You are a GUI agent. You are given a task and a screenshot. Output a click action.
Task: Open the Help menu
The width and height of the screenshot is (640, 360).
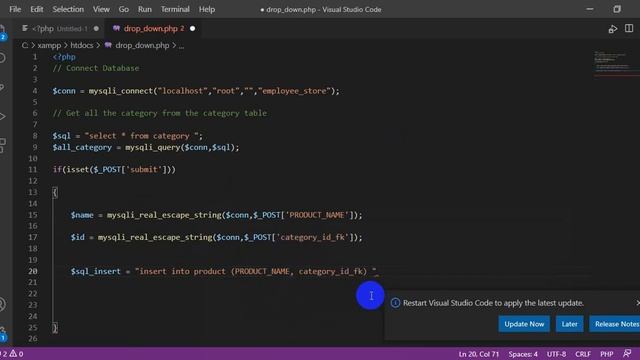point(207,9)
